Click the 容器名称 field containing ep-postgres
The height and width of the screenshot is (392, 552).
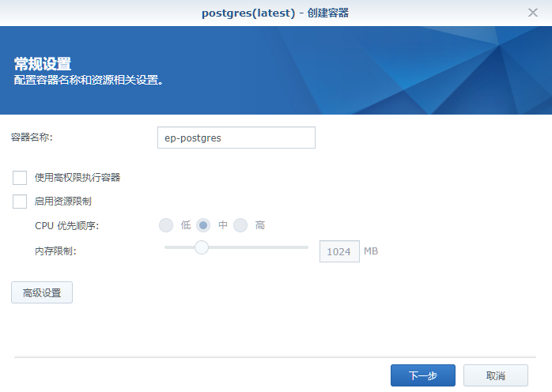(x=236, y=138)
